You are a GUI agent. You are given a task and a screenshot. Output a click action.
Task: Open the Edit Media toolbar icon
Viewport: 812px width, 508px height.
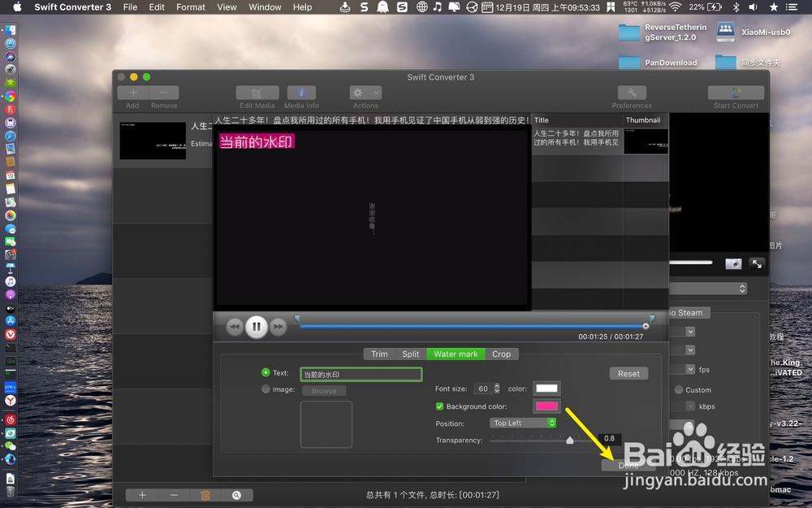[257, 93]
